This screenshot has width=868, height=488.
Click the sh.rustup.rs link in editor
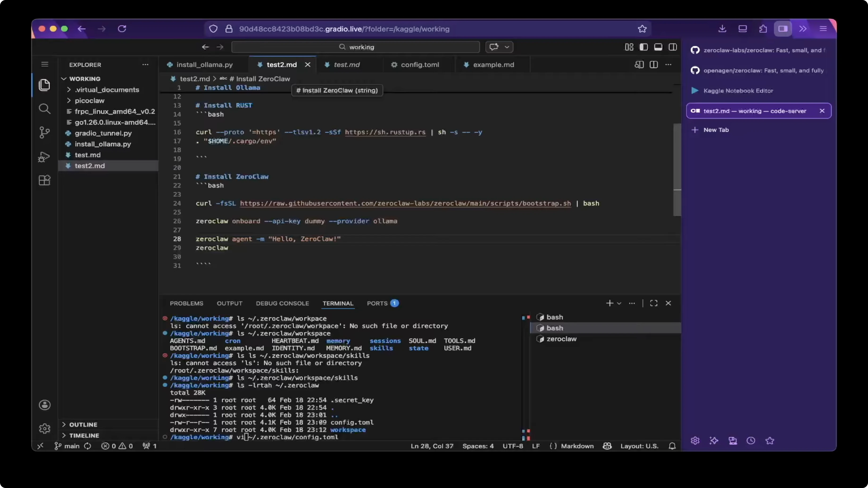click(385, 132)
